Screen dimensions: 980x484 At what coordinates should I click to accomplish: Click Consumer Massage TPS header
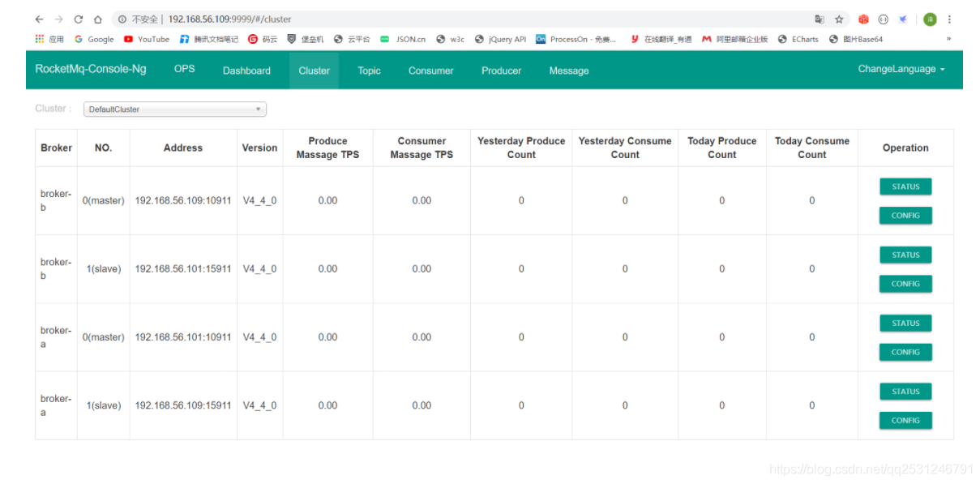point(422,148)
